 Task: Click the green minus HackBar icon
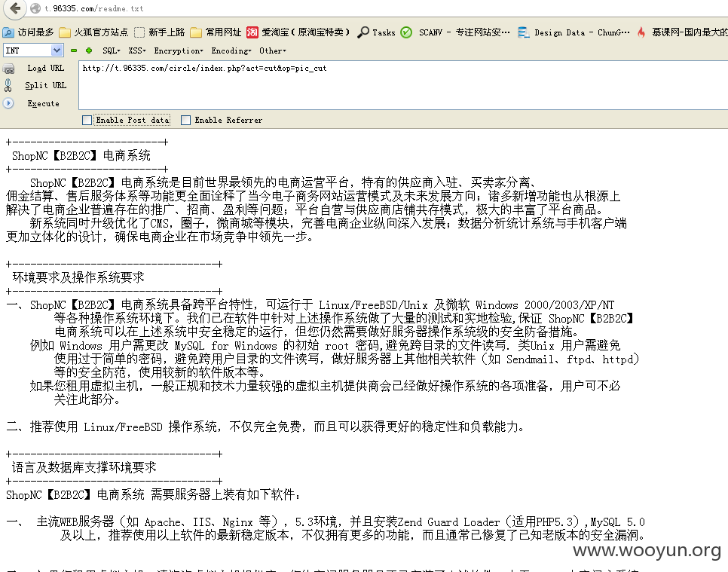pyautogui.click(x=74, y=50)
